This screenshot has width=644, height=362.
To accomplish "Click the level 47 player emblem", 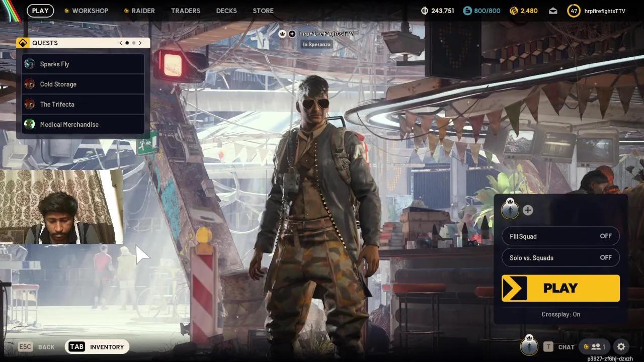I will [574, 10].
